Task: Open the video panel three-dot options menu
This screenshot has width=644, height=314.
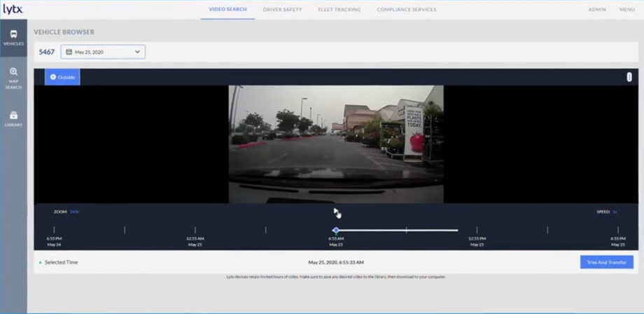Action: point(629,77)
